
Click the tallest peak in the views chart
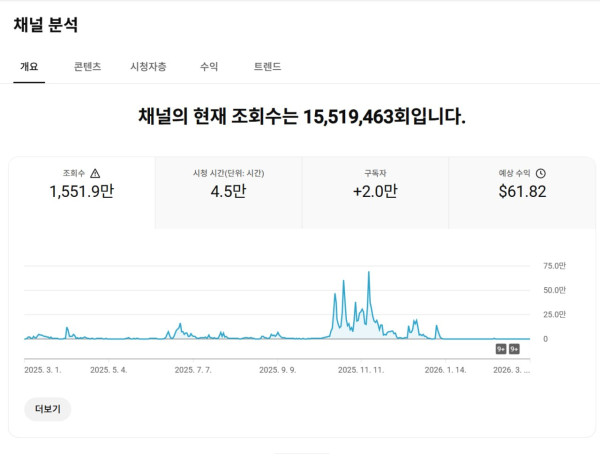tap(369, 273)
